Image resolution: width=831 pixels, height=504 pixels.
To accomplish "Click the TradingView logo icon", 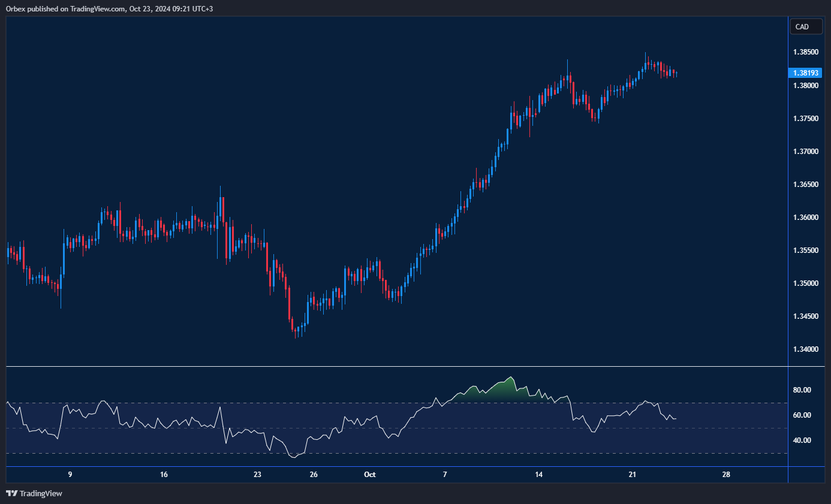I will pos(11,493).
